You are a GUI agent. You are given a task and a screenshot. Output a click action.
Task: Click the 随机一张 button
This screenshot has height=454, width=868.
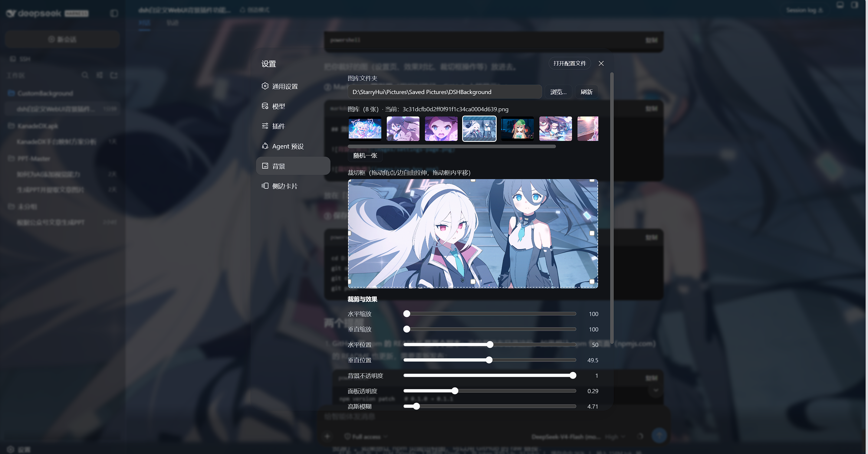coord(365,155)
